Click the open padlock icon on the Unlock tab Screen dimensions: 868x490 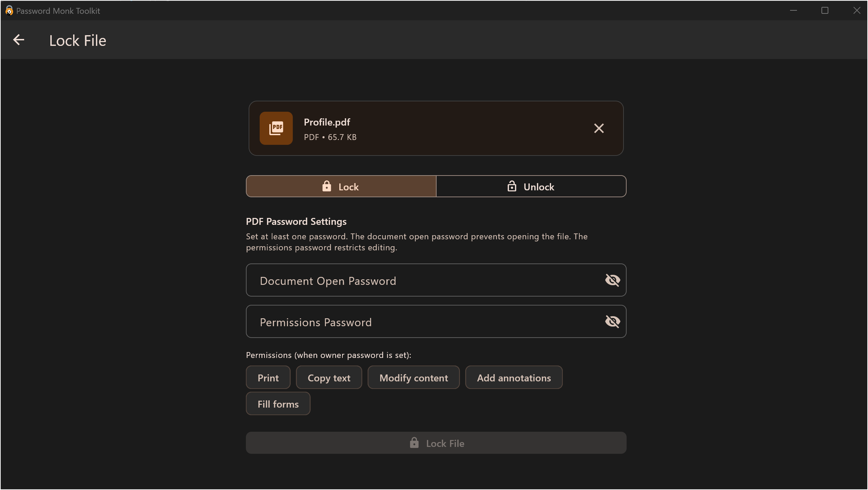tap(512, 186)
